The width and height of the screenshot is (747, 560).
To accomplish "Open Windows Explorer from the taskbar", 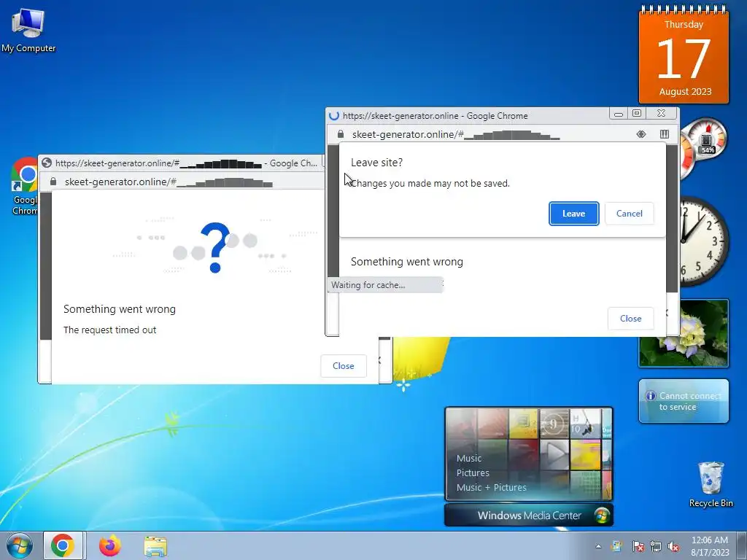I will [155, 546].
